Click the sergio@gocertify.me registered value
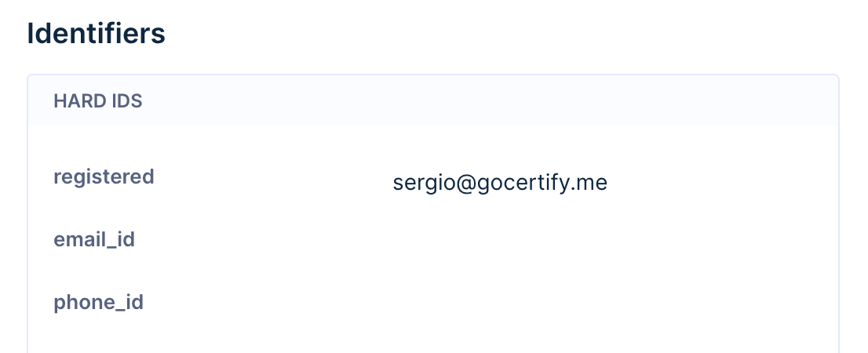This screenshot has width=868, height=353. (x=500, y=183)
